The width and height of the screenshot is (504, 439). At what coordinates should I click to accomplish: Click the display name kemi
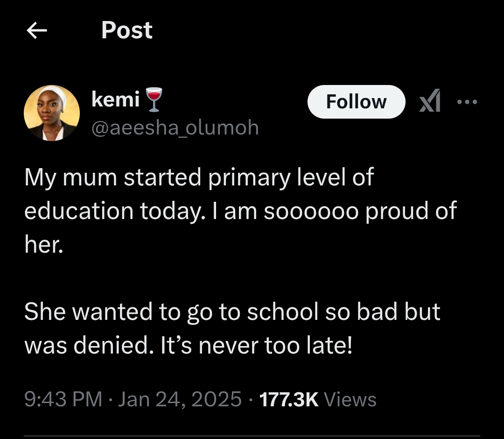116,99
